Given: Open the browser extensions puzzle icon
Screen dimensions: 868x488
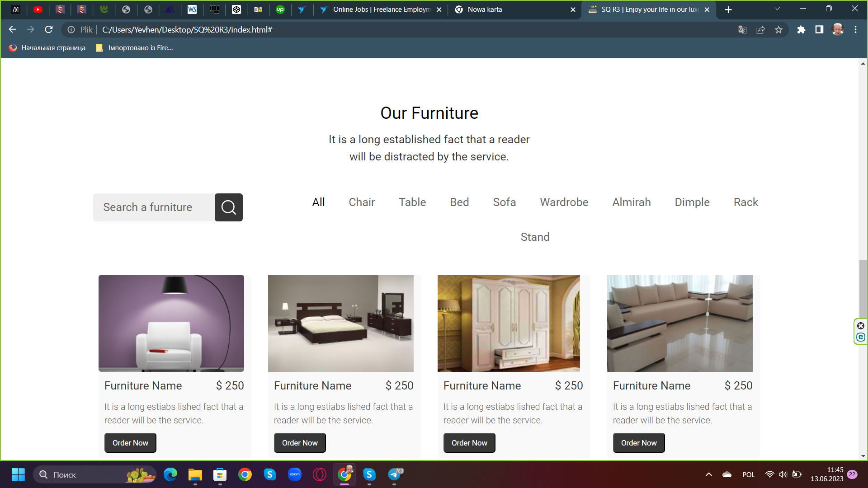Looking at the screenshot, I should [801, 29].
